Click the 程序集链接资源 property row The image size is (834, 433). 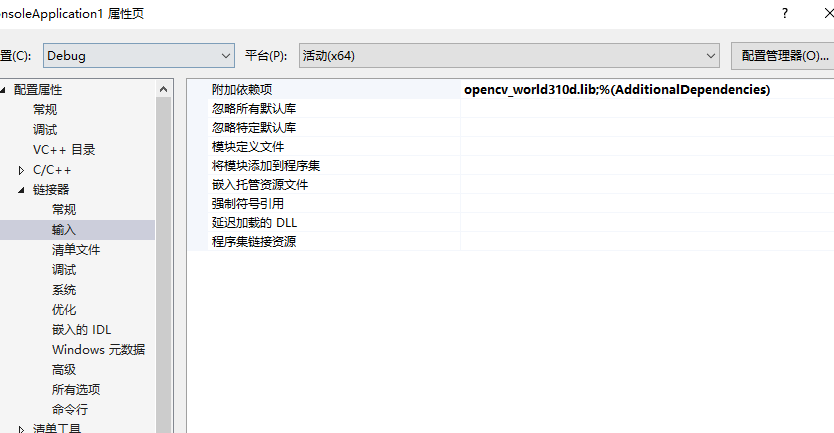pos(511,242)
